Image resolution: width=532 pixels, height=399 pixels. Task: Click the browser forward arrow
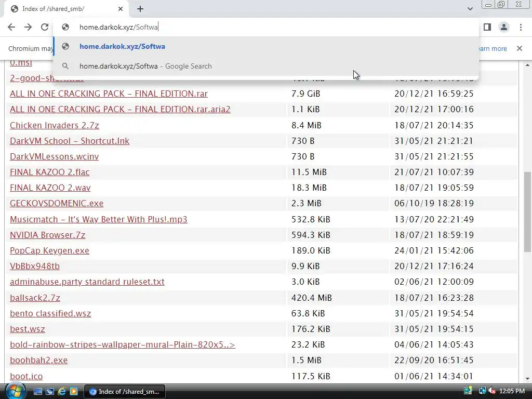[28, 27]
